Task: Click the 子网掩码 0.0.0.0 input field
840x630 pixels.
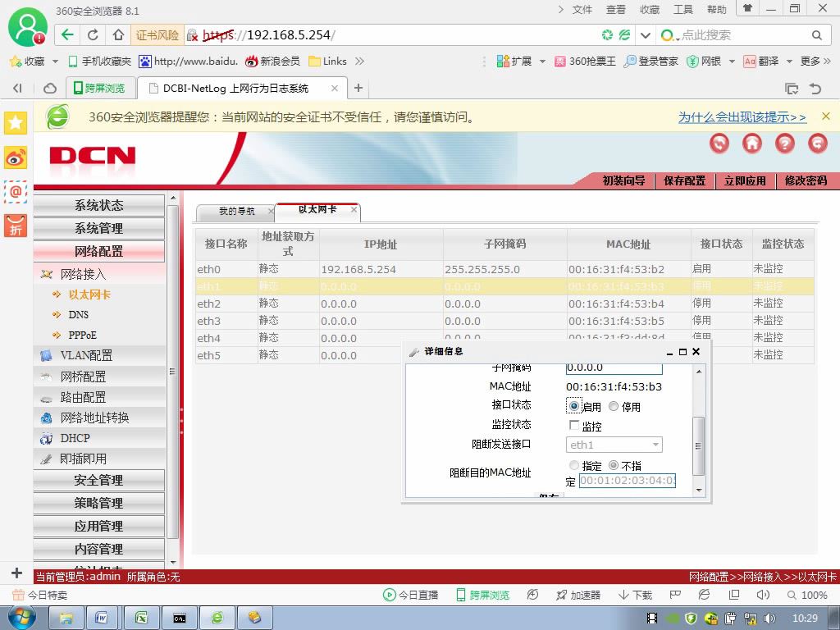Action: tap(614, 368)
